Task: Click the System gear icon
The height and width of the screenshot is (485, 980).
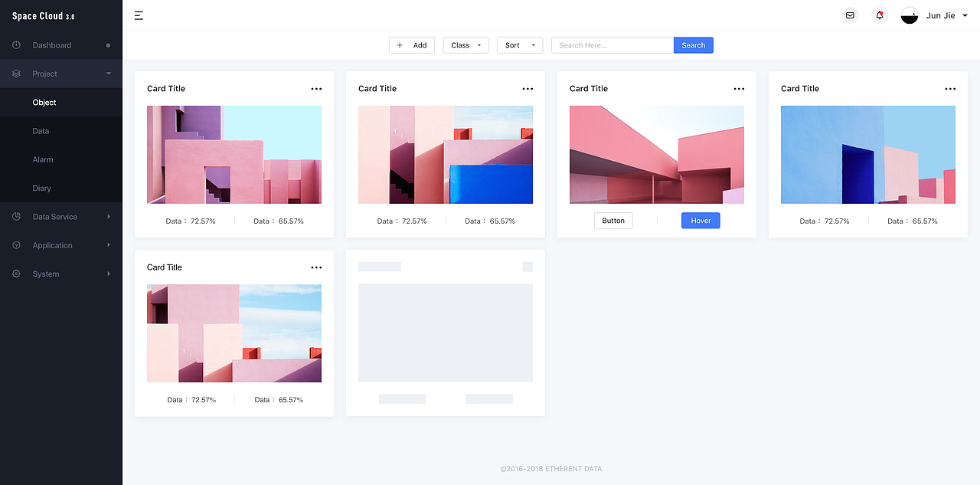Action: 16,274
